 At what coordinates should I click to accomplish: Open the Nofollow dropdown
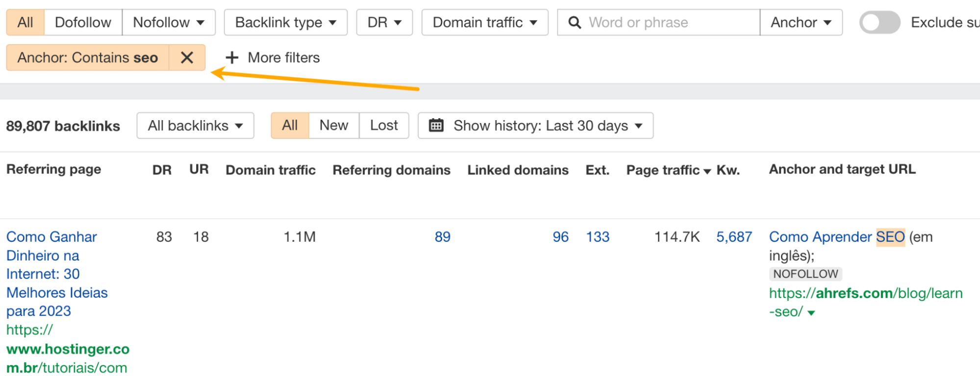(x=168, y=23)
